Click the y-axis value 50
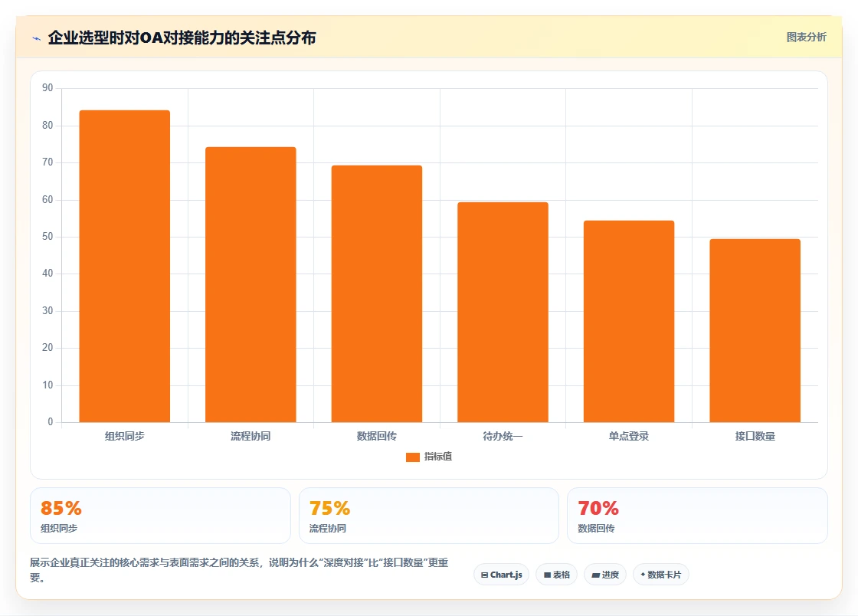Image resolution: width=858 pixels, height=616 pixels. point(47,236)
